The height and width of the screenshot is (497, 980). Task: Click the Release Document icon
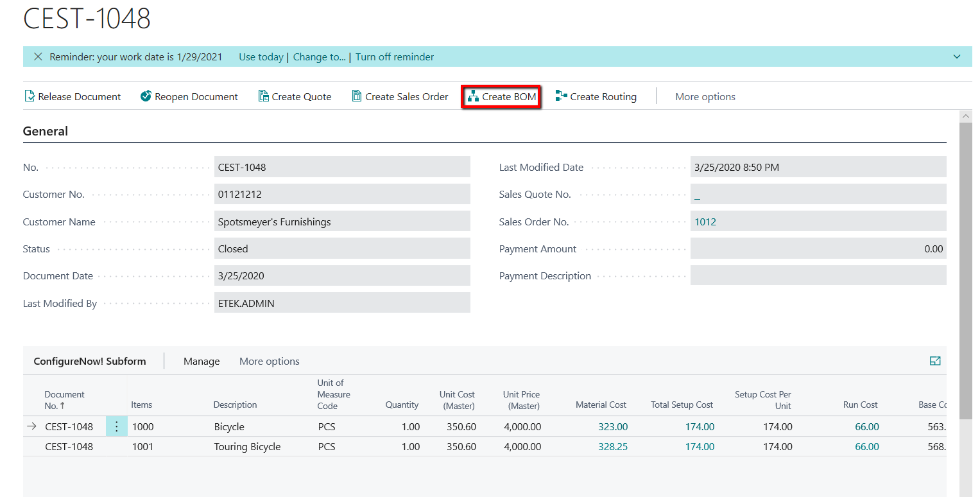[30, 96]
